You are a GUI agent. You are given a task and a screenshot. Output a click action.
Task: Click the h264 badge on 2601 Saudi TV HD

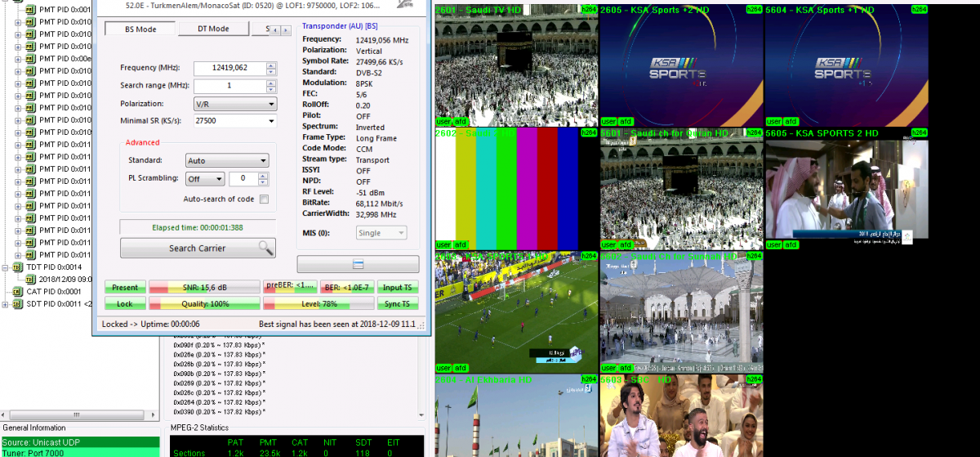click(589, 9)
